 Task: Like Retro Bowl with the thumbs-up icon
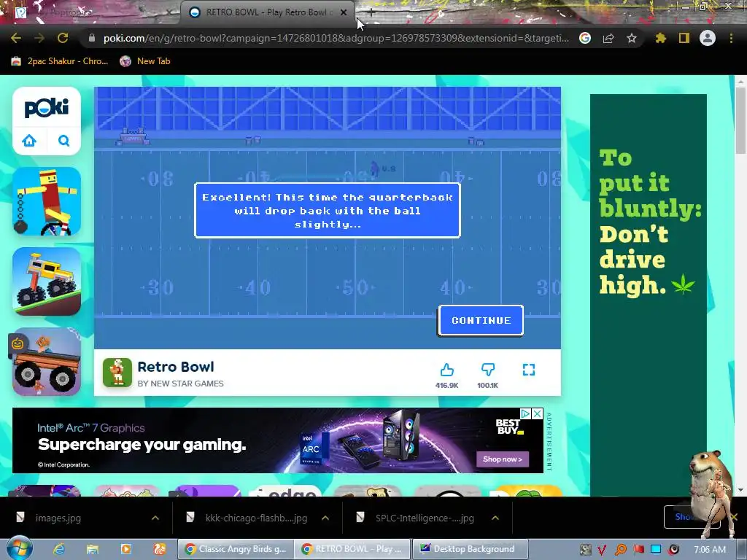point(447,370)
